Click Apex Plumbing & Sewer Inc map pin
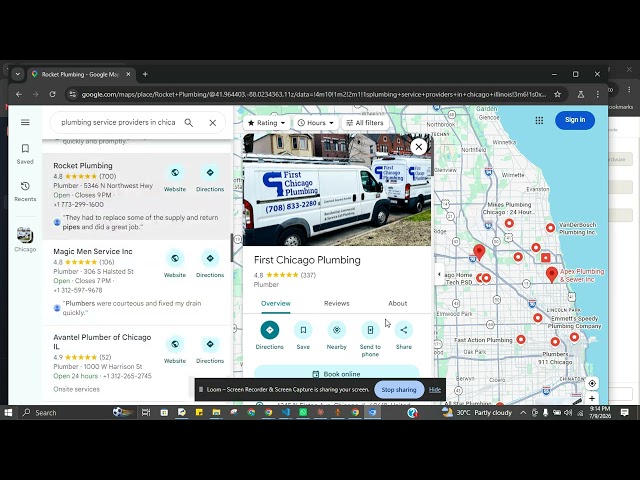The width and height of the screenshot is (640, 480). (x=552, y=274)
